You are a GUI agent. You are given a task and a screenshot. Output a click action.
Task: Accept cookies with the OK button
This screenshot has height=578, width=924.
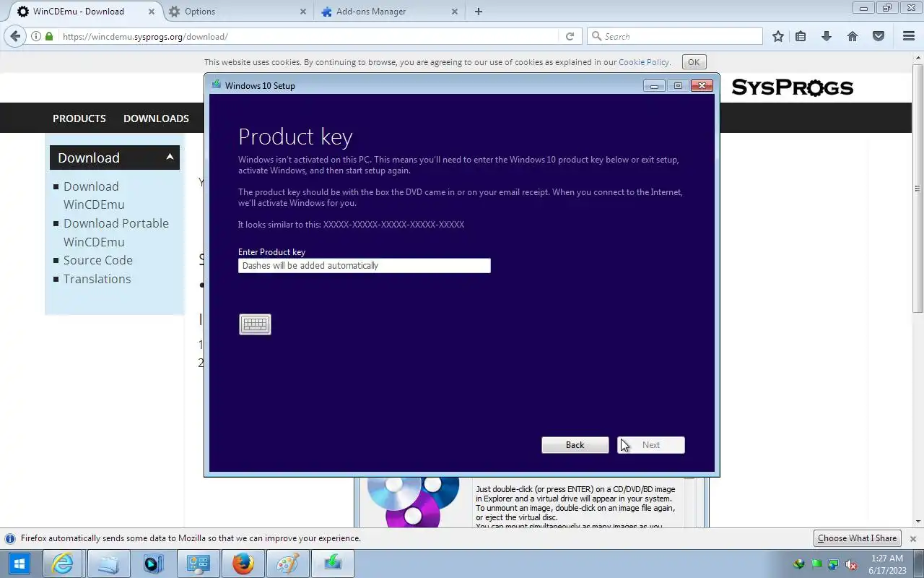(694, 62)
